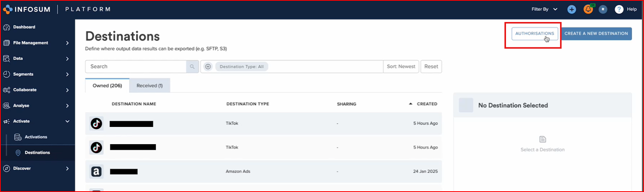644x192 pixels.
Task: Open the orange notifications bell icon
Action: click(x=588, y=9)
